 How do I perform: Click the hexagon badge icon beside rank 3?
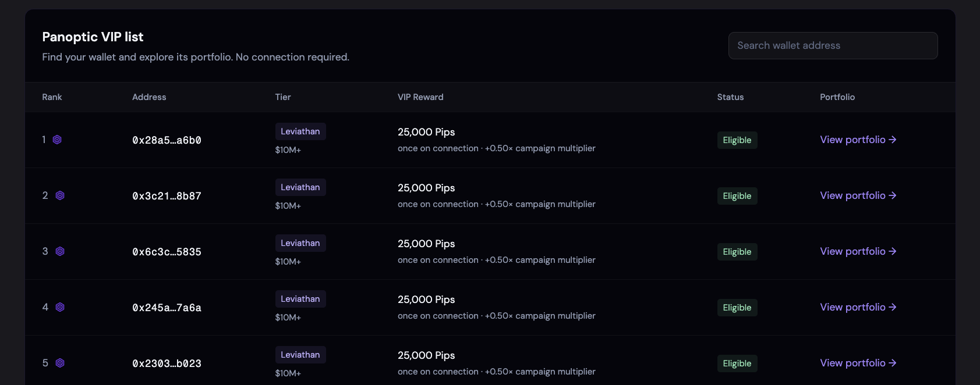click(x=60, y=251)
